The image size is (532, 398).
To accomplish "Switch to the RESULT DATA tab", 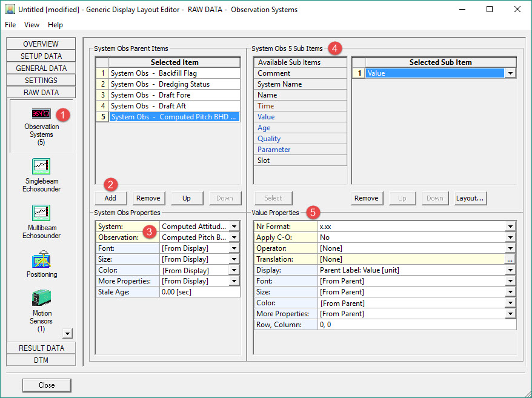I will [41, 348].
